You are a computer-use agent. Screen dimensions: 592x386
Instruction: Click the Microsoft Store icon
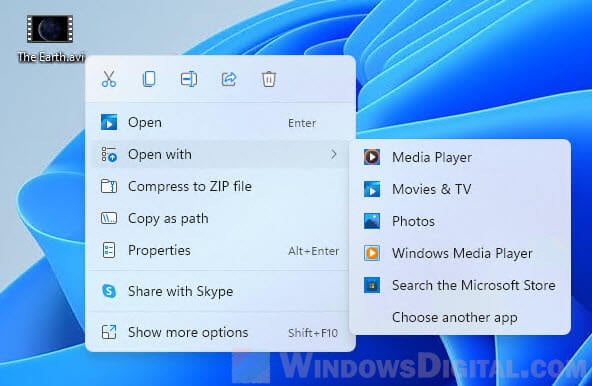tap(372, 285)
